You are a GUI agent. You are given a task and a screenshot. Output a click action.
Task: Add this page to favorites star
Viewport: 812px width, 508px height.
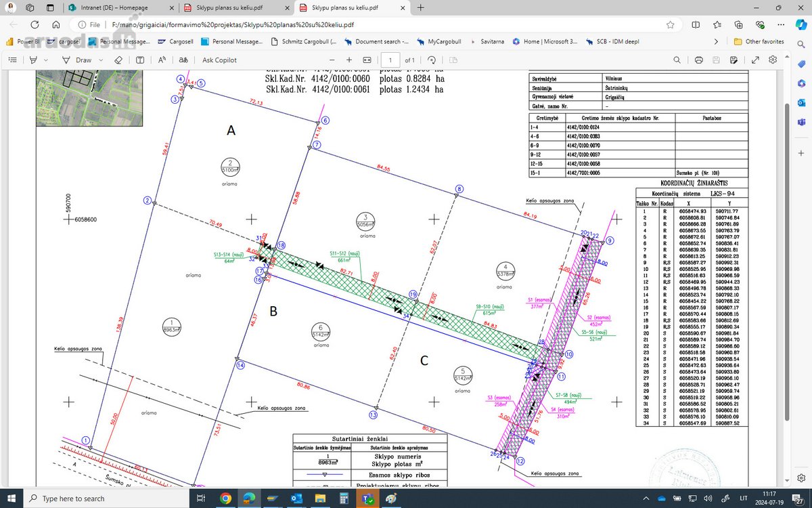tap(670, 24)
